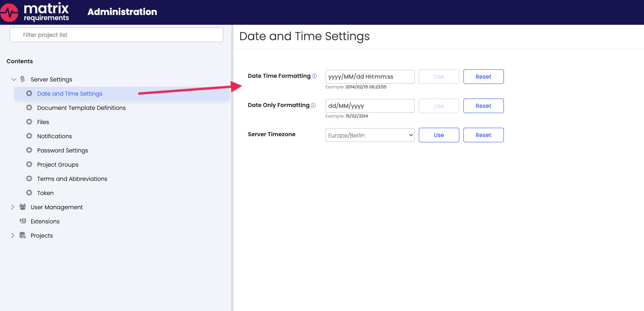Open the Files settings page

pyautogui.click(x=43, y=122)
